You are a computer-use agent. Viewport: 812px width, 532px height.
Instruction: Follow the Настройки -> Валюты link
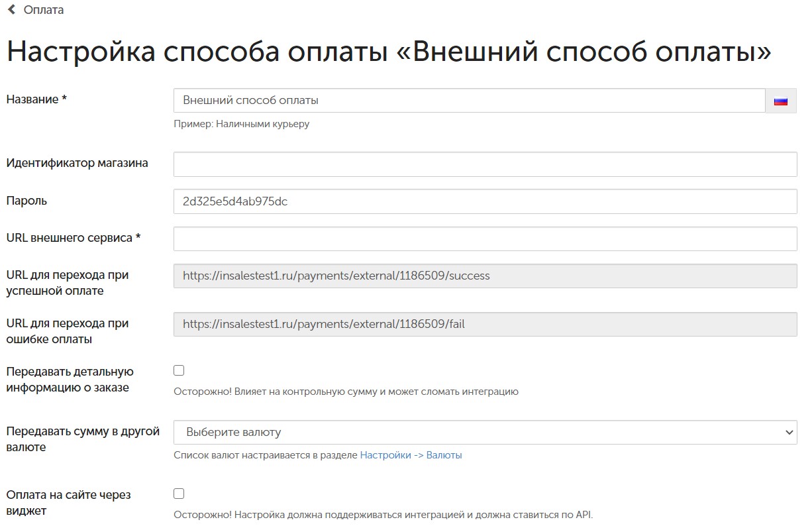pyautogui.click(x=411, y=455)
